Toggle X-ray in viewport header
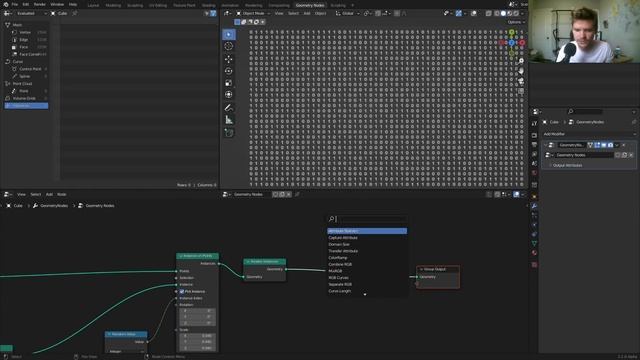This screenshot has height=360, width=640. coord(489,13)
